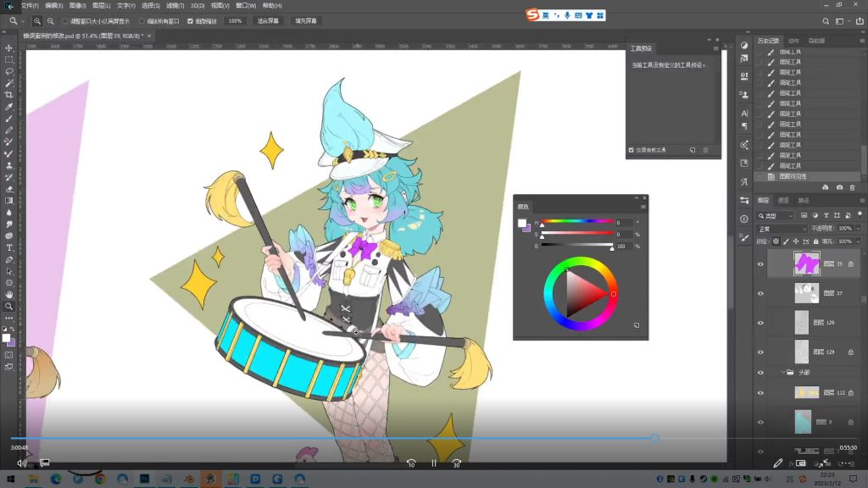Select the Crop tool

coord(8,95)
